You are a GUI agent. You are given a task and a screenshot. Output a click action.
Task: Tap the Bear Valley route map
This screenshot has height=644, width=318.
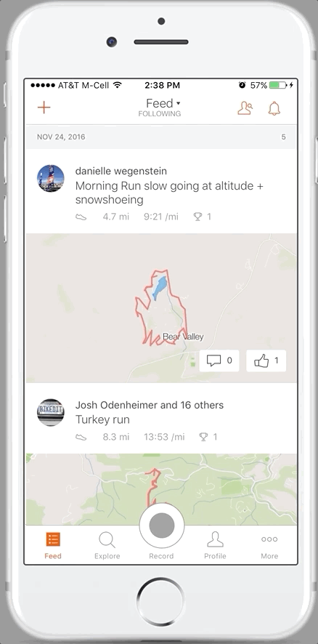(161, 308)
